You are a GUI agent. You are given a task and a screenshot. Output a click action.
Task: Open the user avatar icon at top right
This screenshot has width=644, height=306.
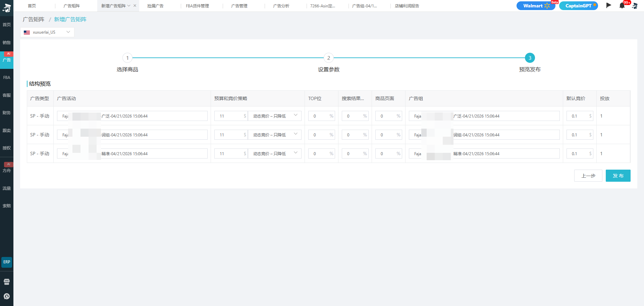click(x=635, y=6)
